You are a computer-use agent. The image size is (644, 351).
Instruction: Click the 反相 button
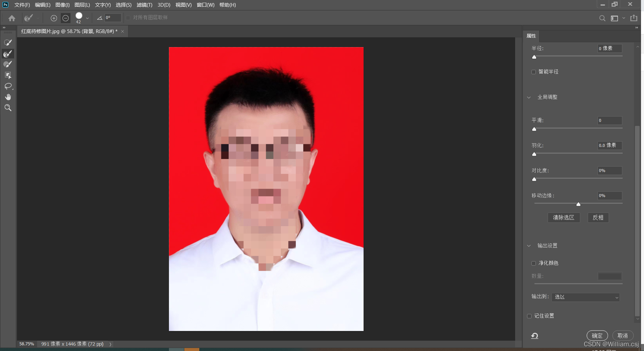point(598,217)
